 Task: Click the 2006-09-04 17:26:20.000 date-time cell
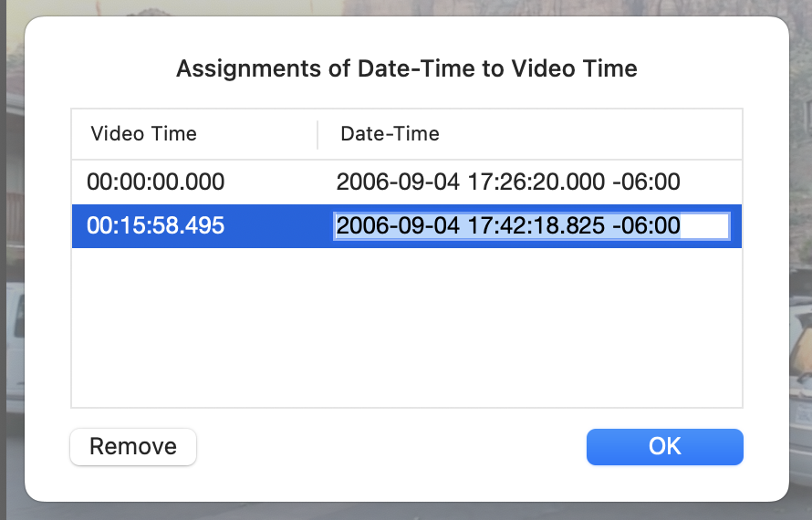508,182
